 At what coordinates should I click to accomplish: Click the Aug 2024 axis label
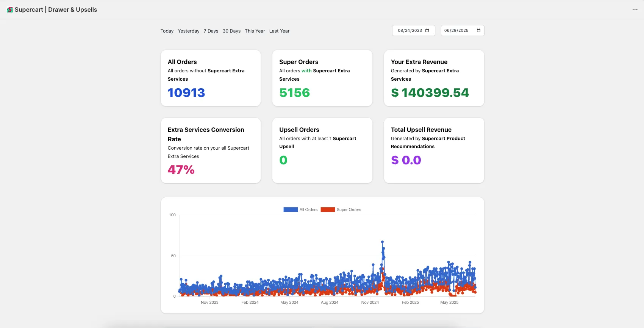point(330,302)
